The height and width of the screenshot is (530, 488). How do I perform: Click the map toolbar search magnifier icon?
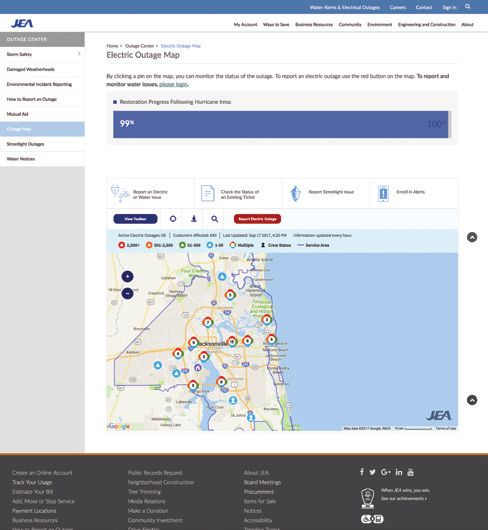tap(215, 219)
